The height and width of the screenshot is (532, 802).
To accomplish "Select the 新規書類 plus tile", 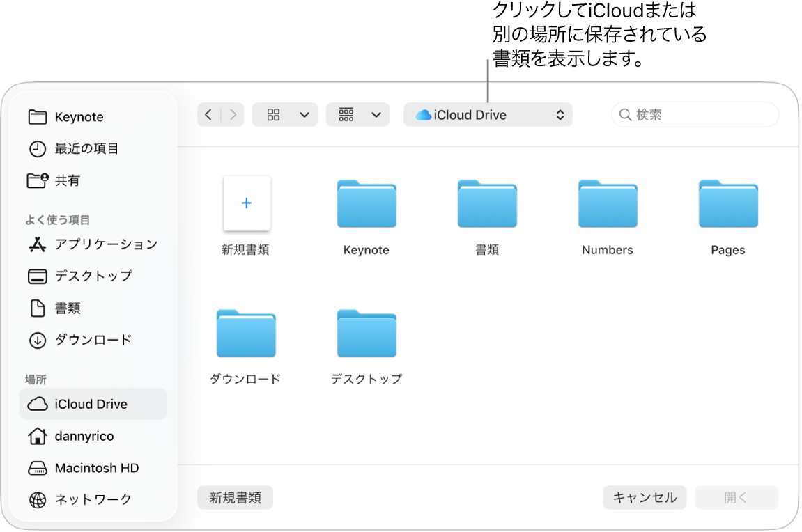I will click(x=246, y=203).
